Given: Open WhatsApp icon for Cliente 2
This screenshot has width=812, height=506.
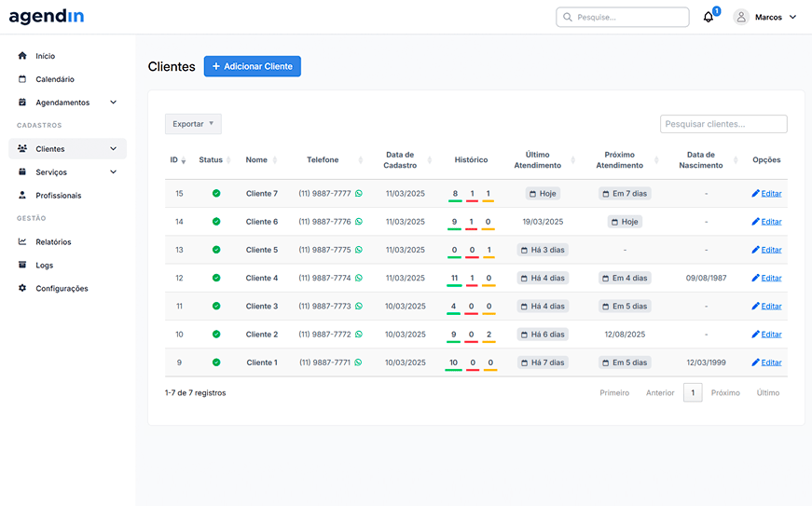Looking at the screenshot, I should (x=359, y=335).
